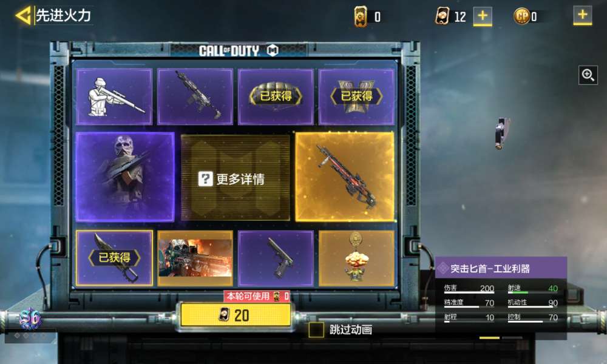
Task: Click the 突击匕首-工业利器 weapon info header
Action: (501, 268)
